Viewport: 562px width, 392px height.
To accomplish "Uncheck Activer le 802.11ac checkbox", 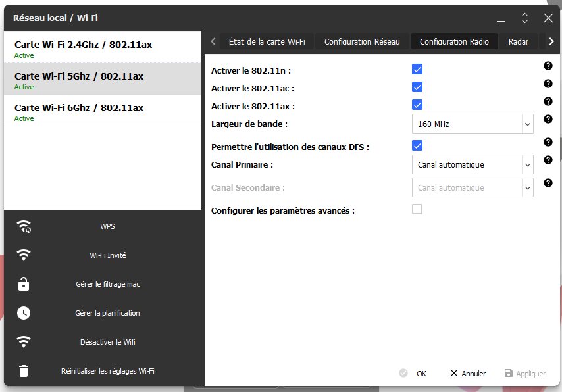I will (417, 87).
